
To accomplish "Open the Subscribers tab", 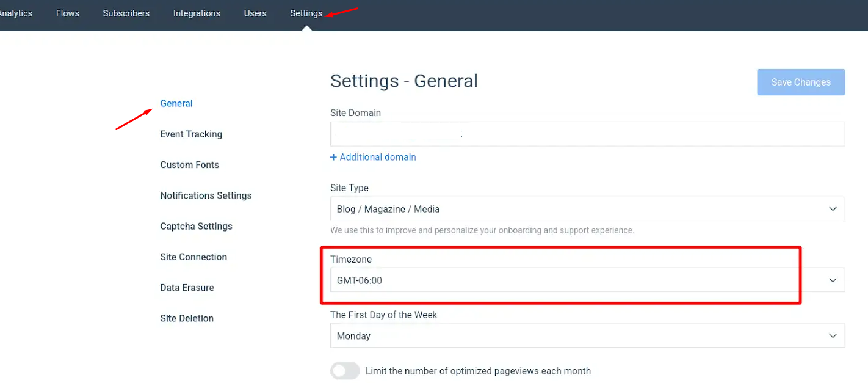I will point(126,13).
